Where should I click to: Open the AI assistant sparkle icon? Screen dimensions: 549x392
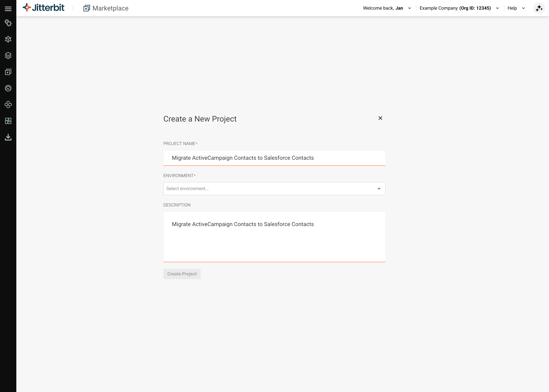tap(539, 8)
